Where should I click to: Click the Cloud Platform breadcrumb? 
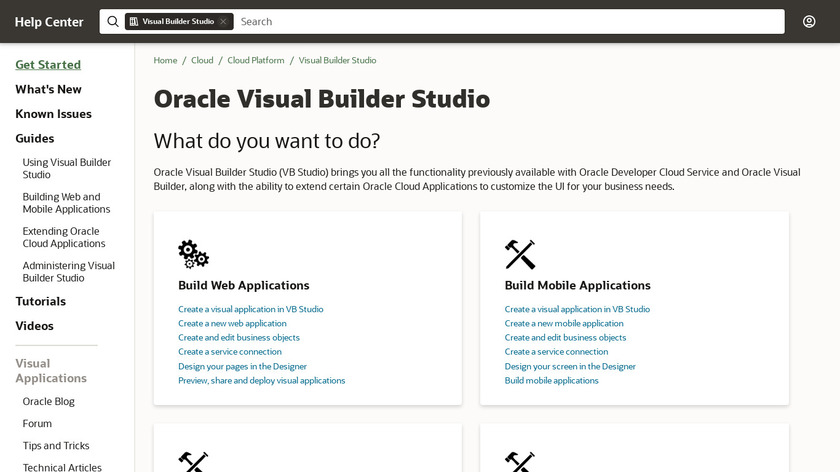[256, 60]
